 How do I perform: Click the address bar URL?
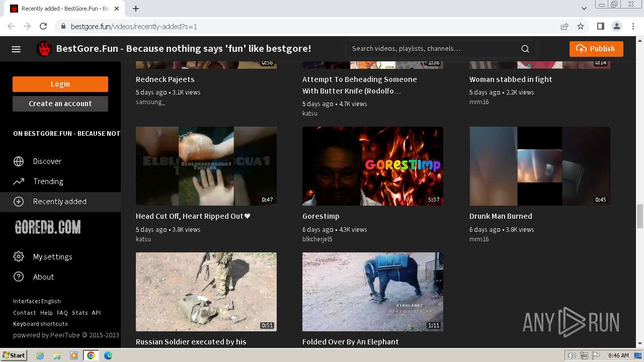pyautogui.click(x=134, y=27)
